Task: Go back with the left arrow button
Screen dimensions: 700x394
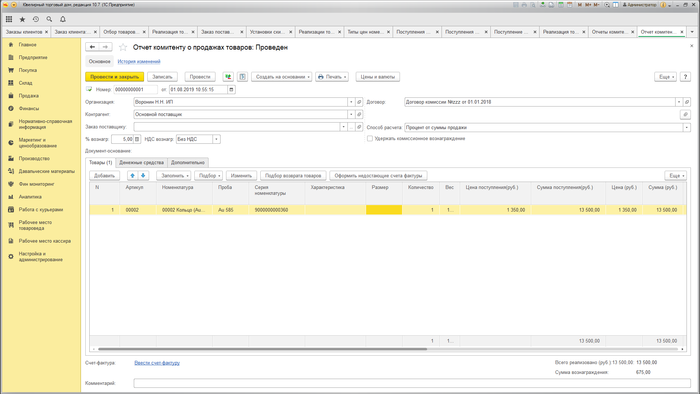Action: pos(92,47)
